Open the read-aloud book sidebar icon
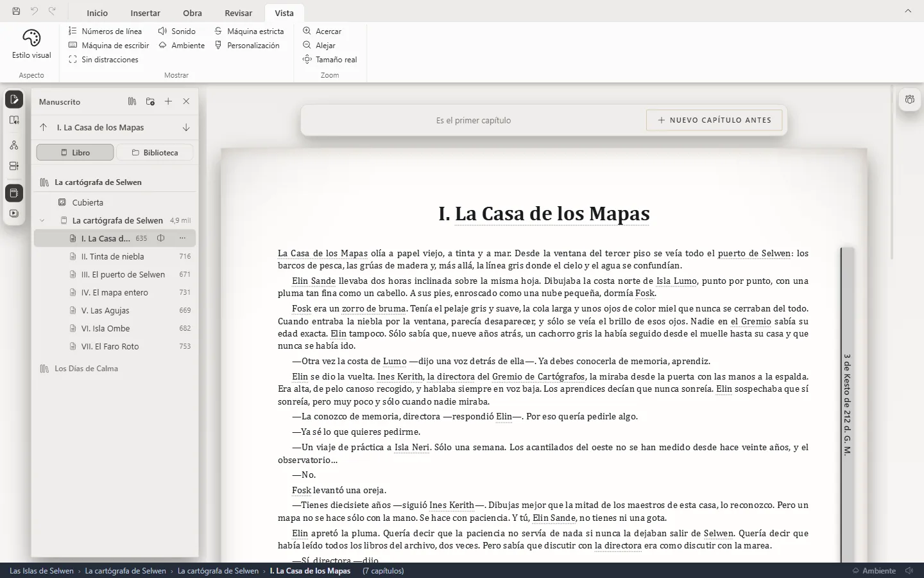This screenshot has width=924, height=578. coord(14,120)
